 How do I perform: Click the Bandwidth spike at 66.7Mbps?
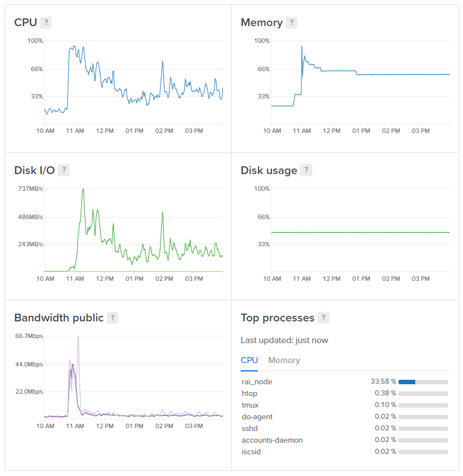click(78, 337)
